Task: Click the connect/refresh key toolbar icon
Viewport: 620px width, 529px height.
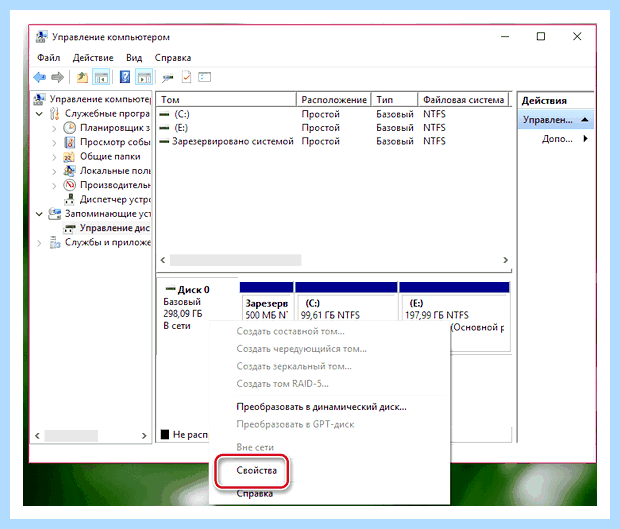Action: coord(168,77)
